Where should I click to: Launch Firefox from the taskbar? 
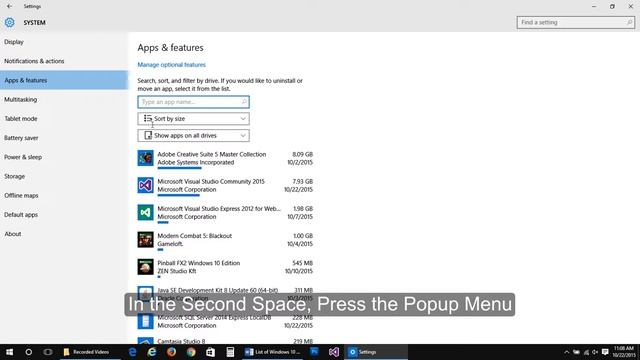pos(171,352)
